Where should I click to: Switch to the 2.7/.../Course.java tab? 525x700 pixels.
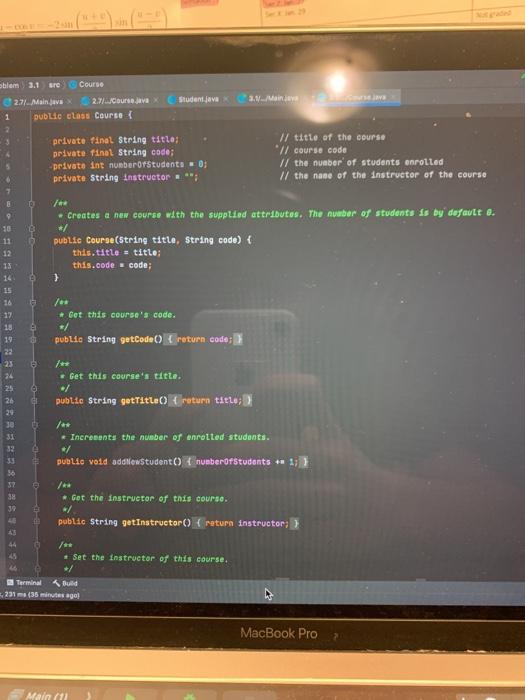tap(120, 101)
